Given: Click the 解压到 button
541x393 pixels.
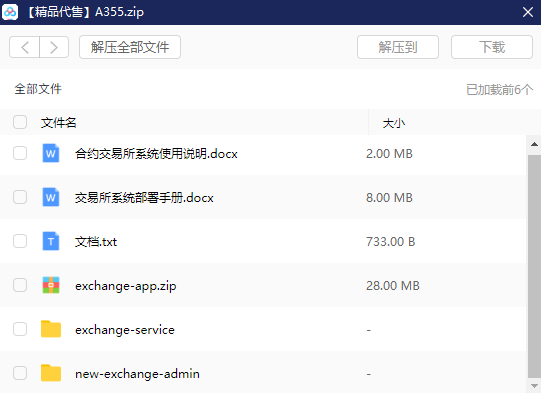Looking at the screenshot, I should pos(398,47).
